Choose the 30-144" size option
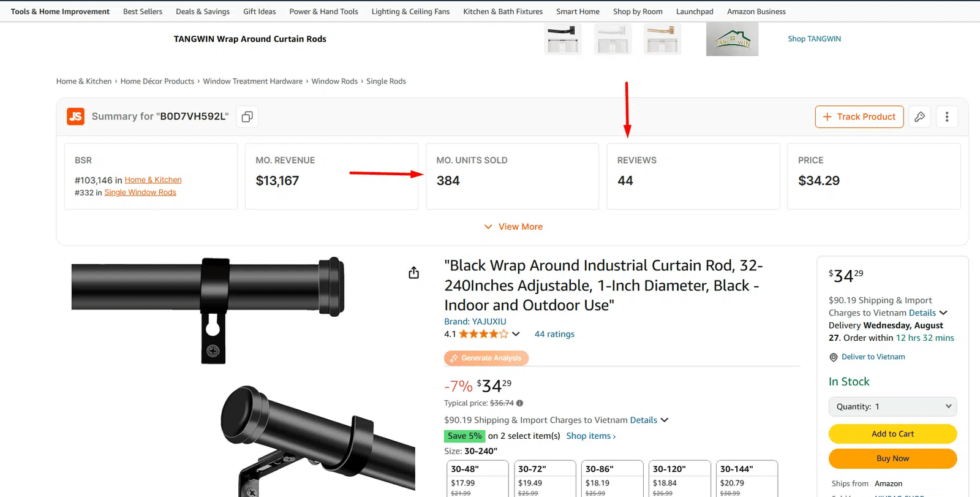Image resolution: width=980 pixels, height=497 pixels. click(x=747, y=478)
